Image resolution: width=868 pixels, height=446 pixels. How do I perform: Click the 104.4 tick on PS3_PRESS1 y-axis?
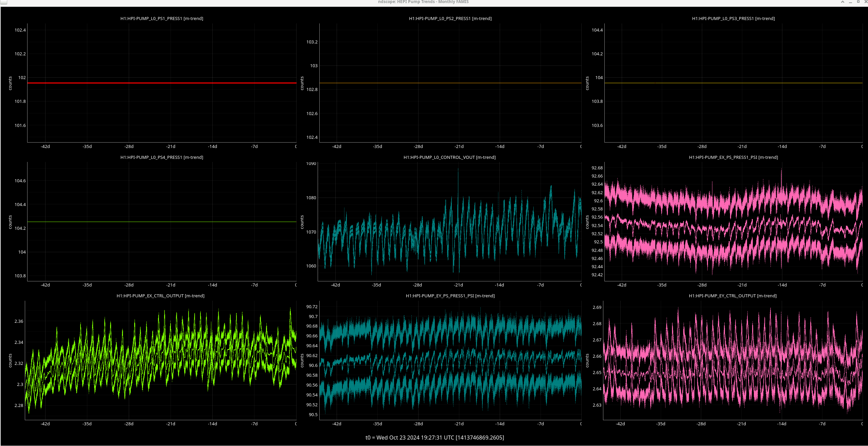point(597,30)
